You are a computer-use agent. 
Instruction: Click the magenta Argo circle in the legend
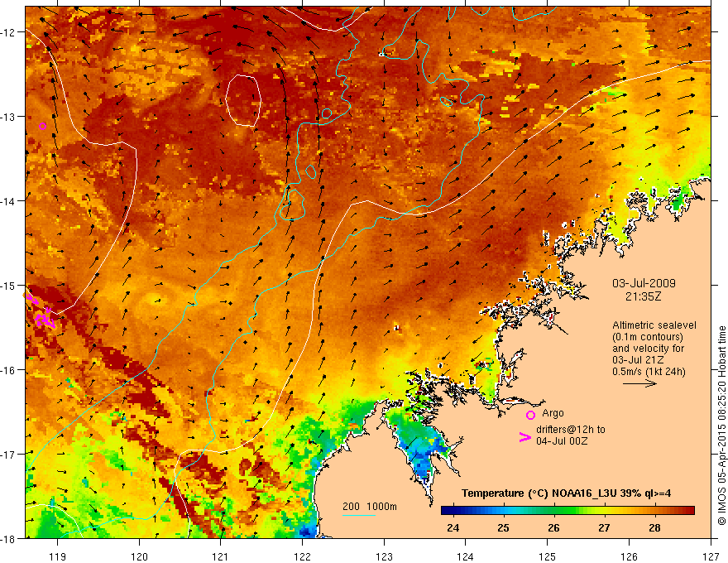tap(530, 415)
